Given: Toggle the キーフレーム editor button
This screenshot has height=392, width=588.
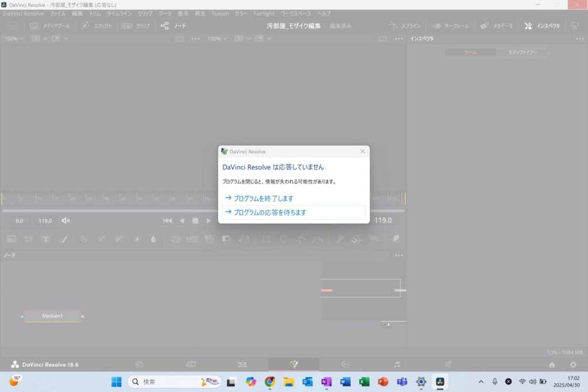Looking at the screenshot, I should (450, 26).
